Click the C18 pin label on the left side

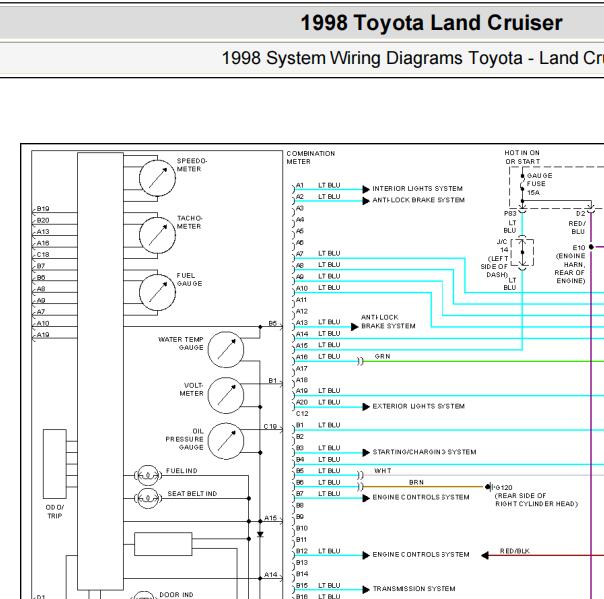pos(43,255)
